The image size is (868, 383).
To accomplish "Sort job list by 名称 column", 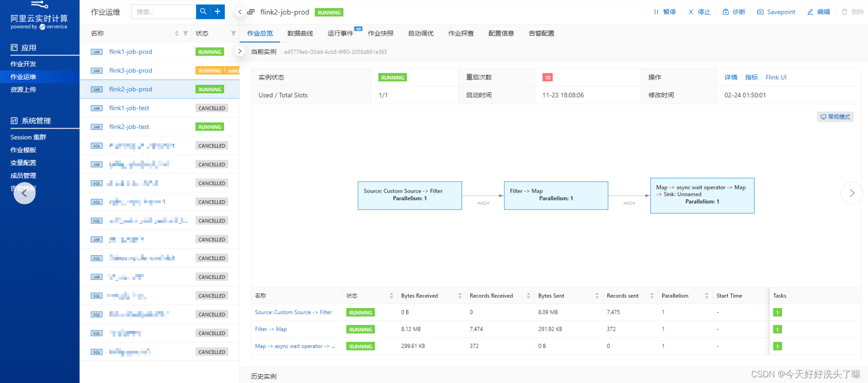I will (x=176, y=33).
